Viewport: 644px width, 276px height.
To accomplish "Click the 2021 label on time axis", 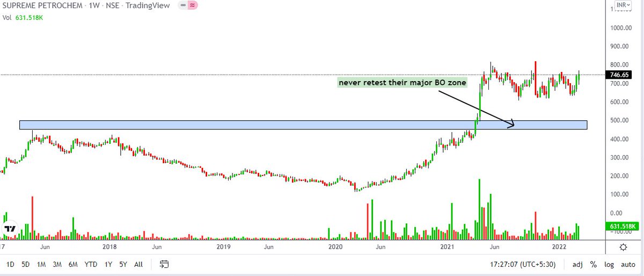I will (x=448, y=247).
